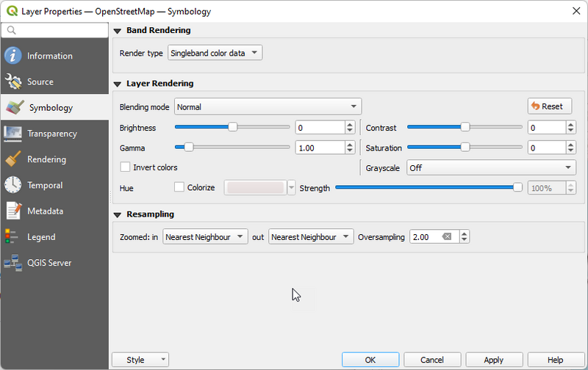Open the Render type dropdown
The height and width of the screenshot is (370, 588).
[x=215, y=53]
